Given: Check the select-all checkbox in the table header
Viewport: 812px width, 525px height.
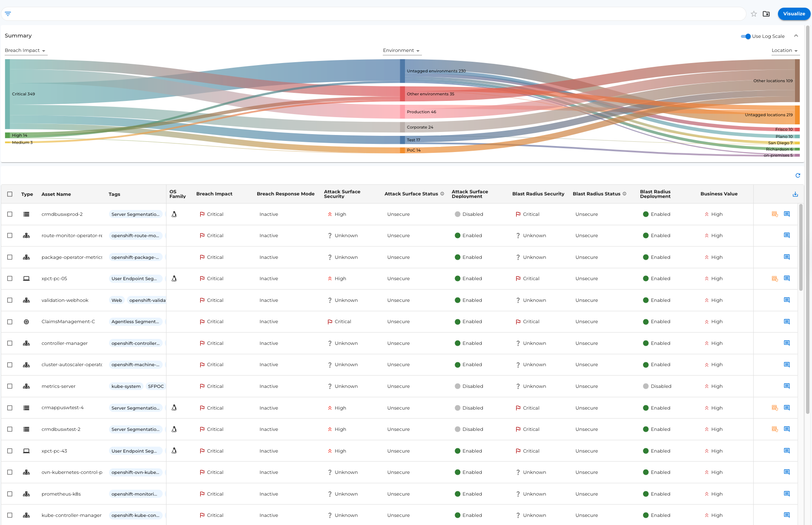Looking at the screenshot, I should pyautogui.click(x=10, y=194).
